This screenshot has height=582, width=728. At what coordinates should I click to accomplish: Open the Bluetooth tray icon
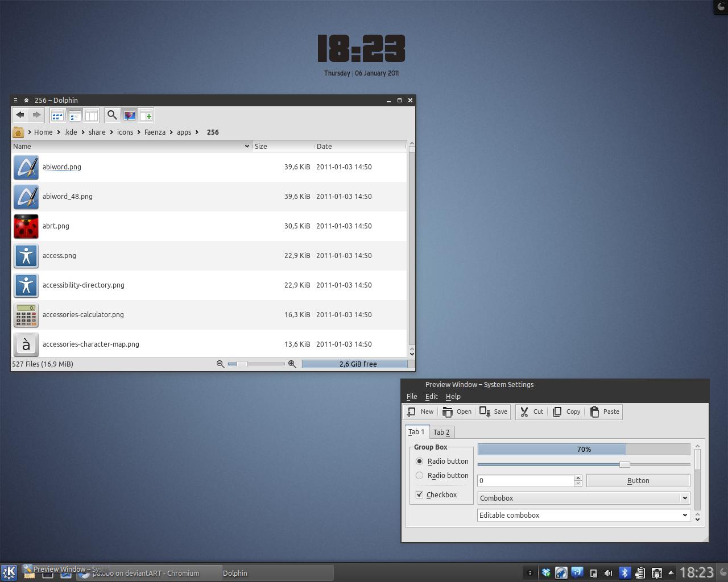tap(624, 572)
